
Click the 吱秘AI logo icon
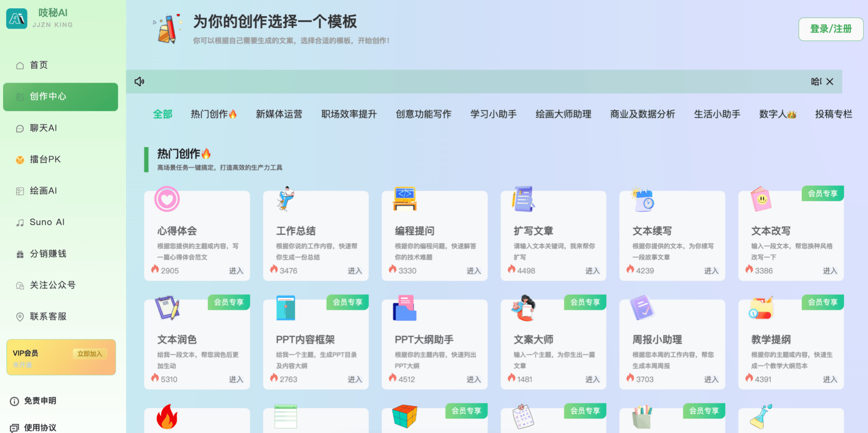pos(17,18)
